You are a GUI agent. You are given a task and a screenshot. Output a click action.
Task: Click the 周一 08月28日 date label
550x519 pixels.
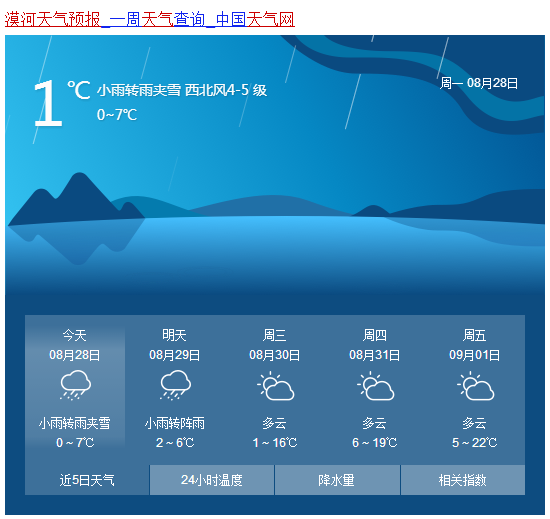479,83
